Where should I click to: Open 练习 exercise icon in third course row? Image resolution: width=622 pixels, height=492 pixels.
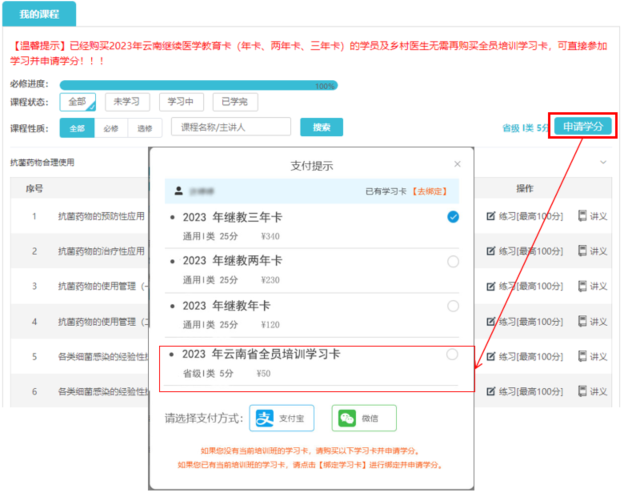(490, 286)
